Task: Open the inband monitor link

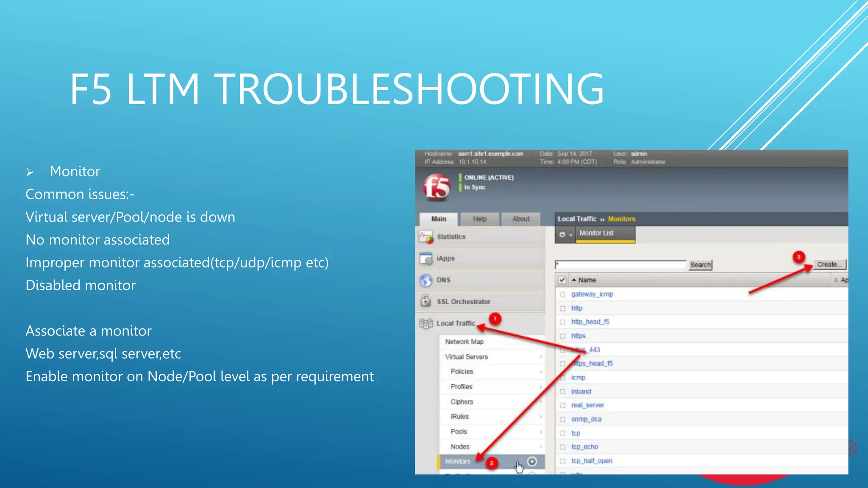Action: (x=581, y=391)
